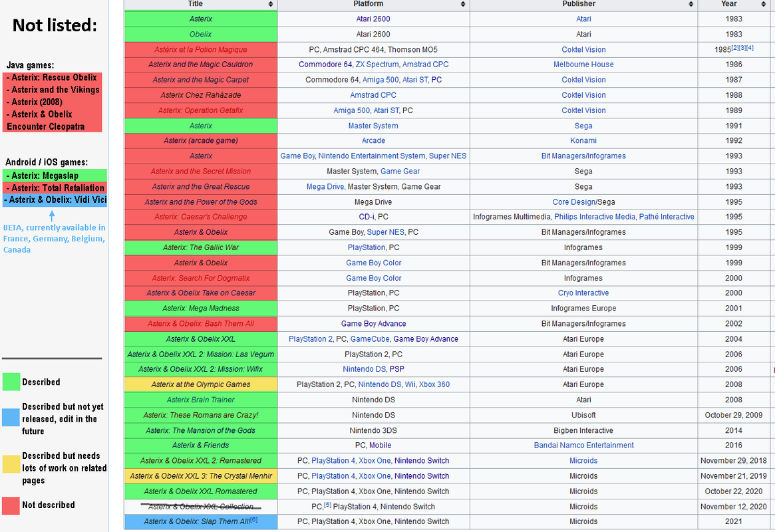Open the Asterix Brain Trainer title link
The width and height of the screenshot is (775, 532).
click(200, 400)
